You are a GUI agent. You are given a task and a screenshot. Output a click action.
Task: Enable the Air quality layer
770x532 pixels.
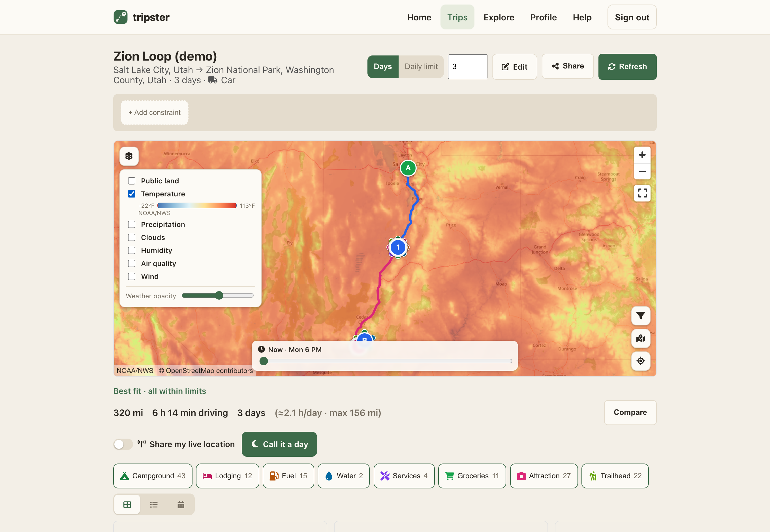pos(132,263)
